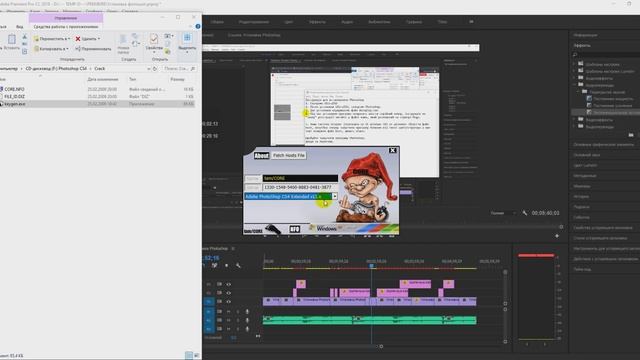Image resolution: width=640 pixels, height=360 pixels.
Task: Solo audio track A1 with its S button
Action: tap(238, 312)
